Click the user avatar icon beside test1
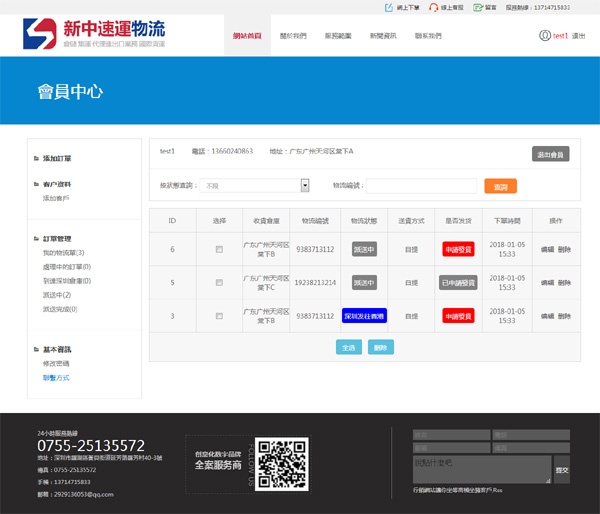 544,35
